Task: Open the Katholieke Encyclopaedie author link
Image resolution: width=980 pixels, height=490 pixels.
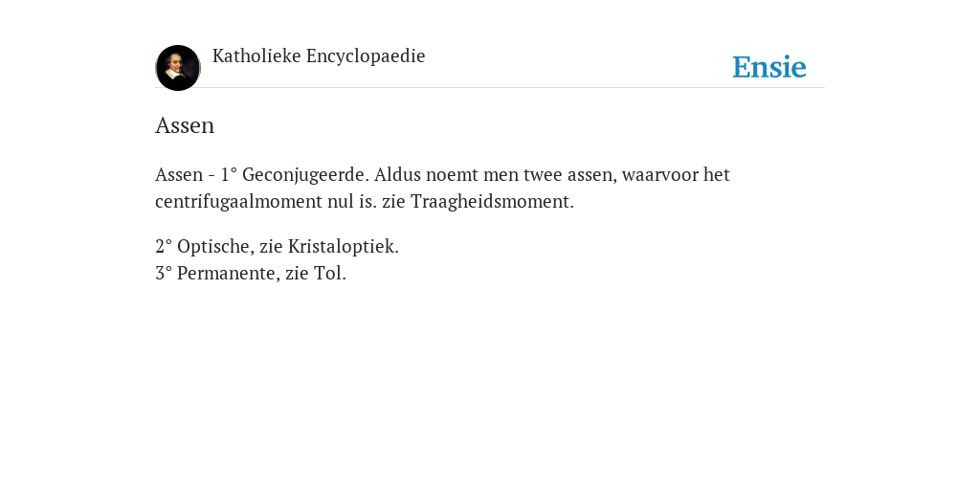Action: [319, 56]
